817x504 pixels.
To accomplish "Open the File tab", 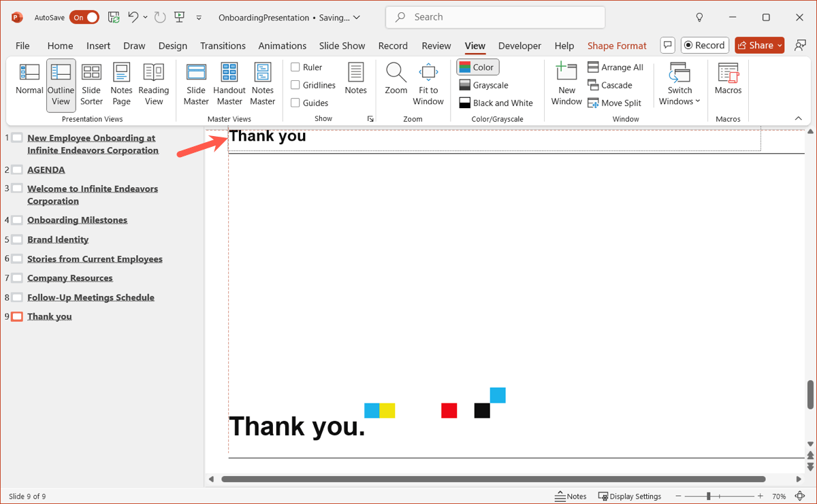I will tap(22, 46).
